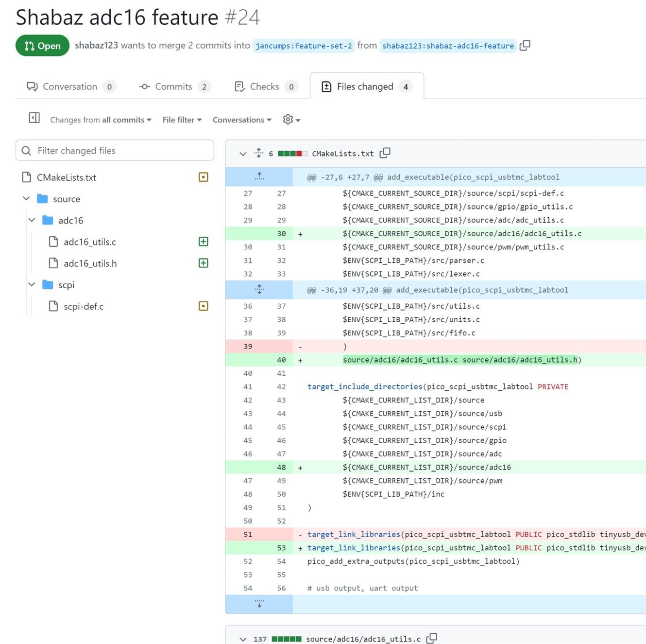This screenshot has width=646, height=644.
Task: Collapse the scpi folder chevron
Action: pyautogui.click(x=32, y=284)
